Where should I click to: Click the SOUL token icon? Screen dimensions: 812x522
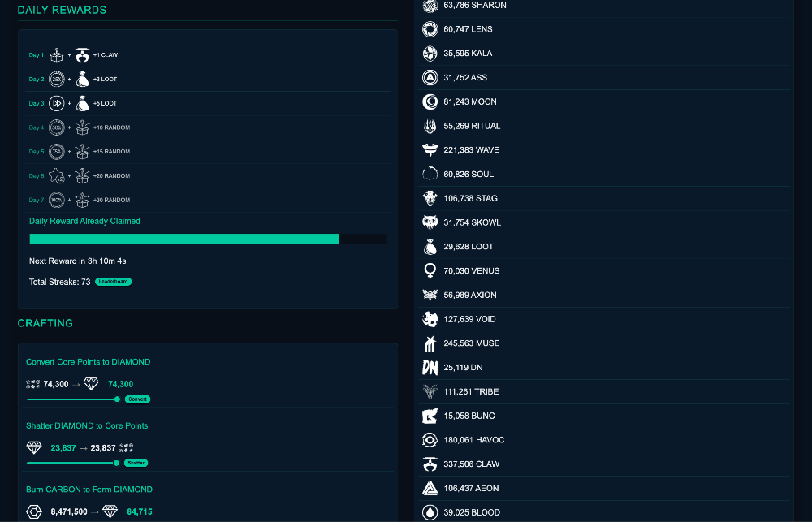point(430,175)
